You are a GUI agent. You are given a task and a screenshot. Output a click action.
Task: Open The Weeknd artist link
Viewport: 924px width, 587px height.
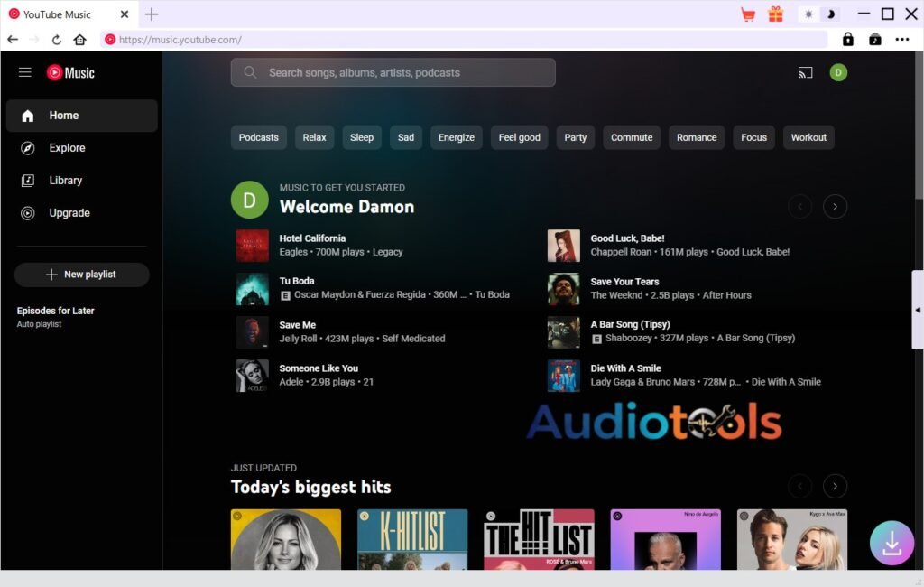click(x=616, y=295)
